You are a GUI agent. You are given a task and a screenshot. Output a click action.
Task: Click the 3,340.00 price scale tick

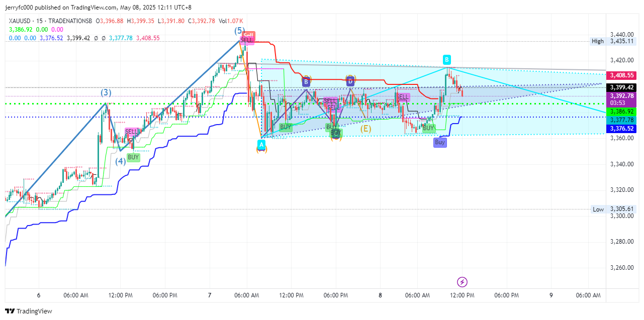[x=621, y=164]
